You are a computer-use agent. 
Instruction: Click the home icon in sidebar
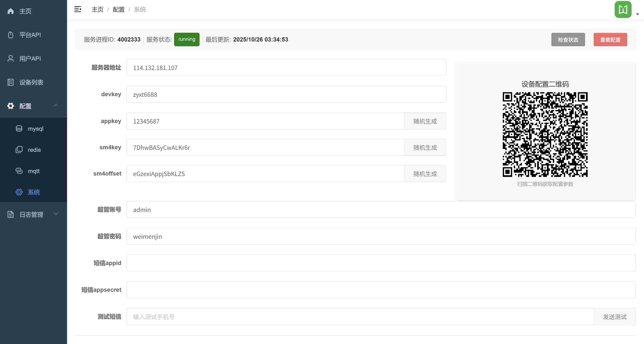(x=11, y=11)
